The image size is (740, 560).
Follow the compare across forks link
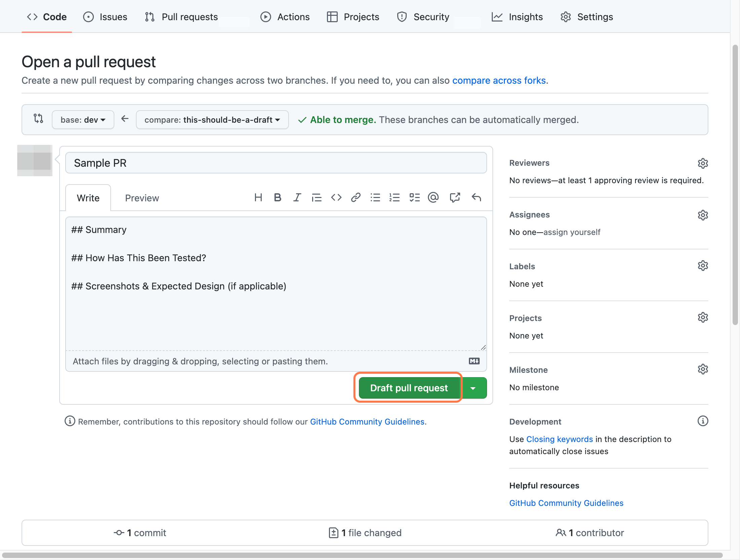pyautogui.click(x=499, y=81)
